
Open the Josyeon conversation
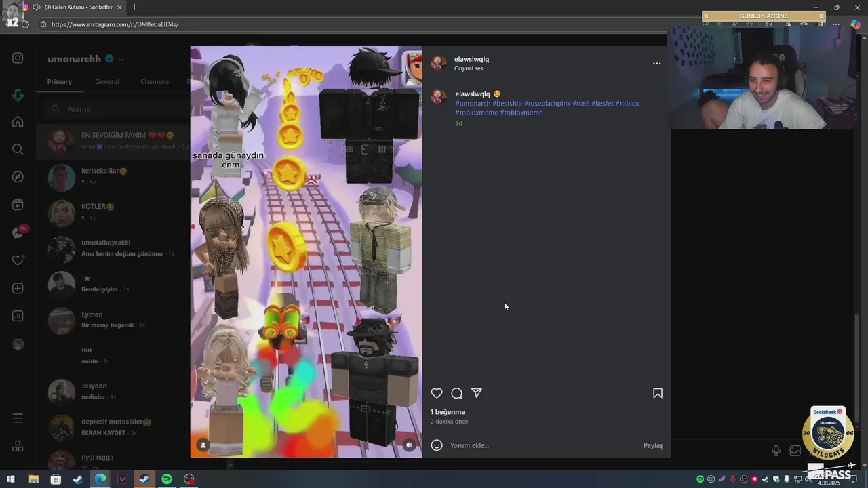click(x=113, y=391)
